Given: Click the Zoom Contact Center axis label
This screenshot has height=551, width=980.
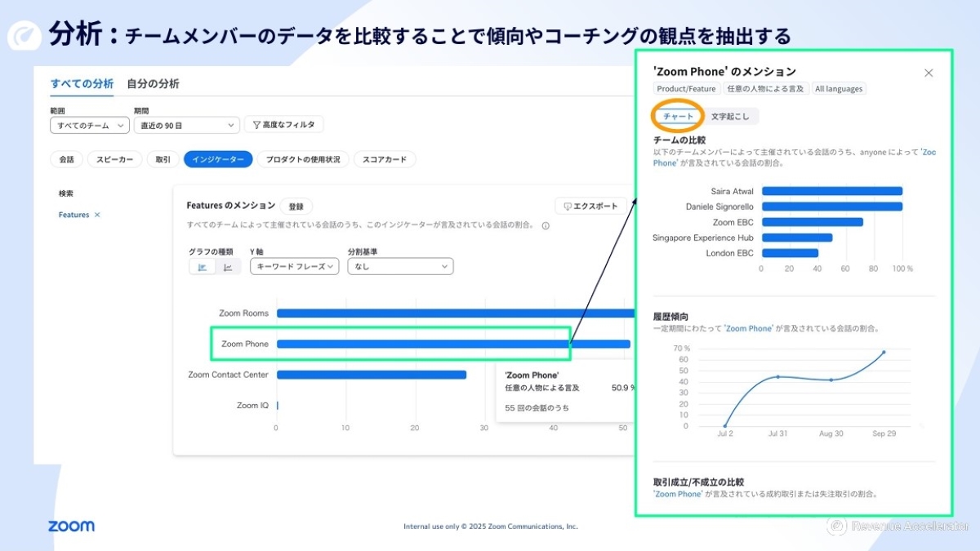Looking at the screenshot, I should click(x=228, y=375).
